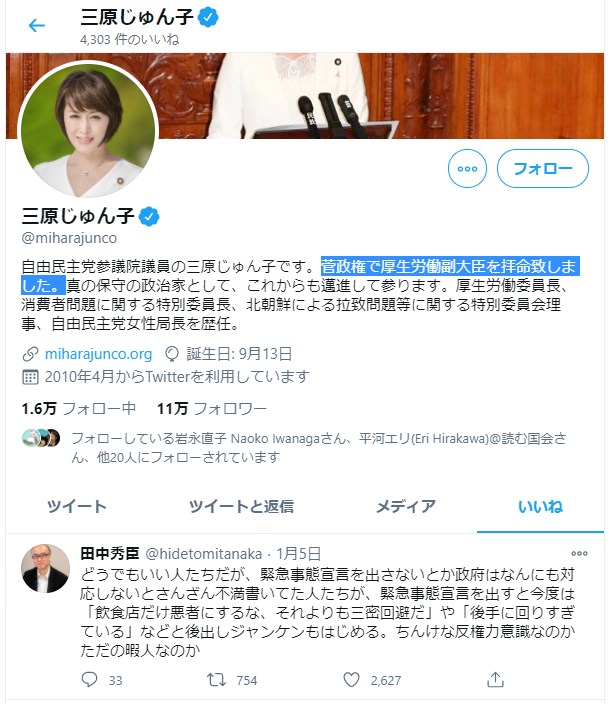This screenshot has width=616, height=704.
Task: Click the back arrow icon
Action: tap(37, 25)
